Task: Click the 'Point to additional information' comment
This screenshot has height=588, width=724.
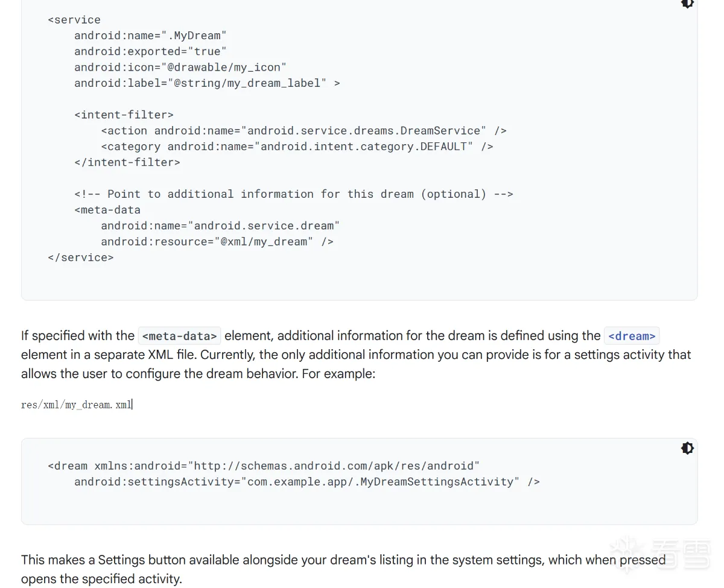Action: tap(293, 194)
